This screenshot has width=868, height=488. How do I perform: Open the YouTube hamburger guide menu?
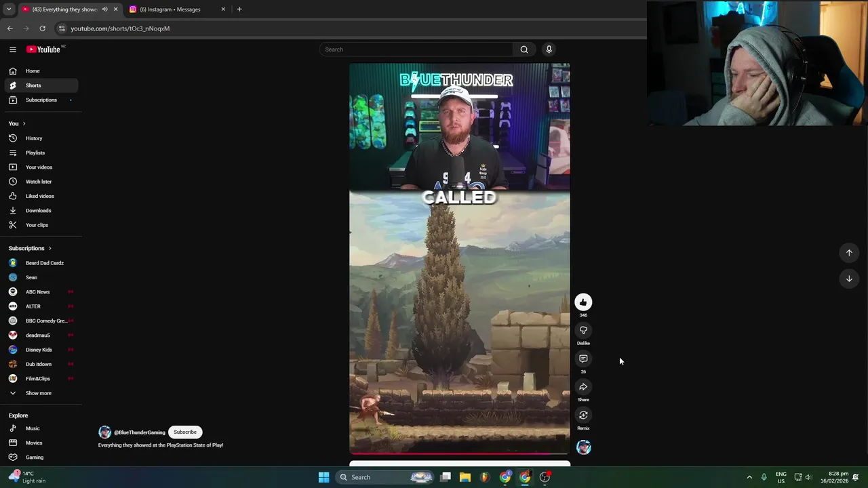(x=13, y=49)
